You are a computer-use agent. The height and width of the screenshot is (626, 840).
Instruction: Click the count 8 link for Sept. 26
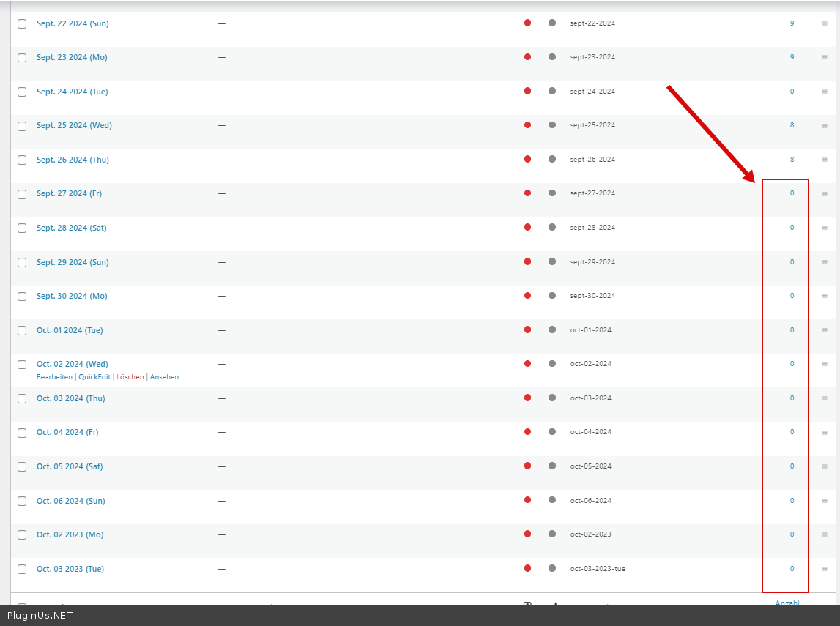pyautogui.click(x=792, y=159)
